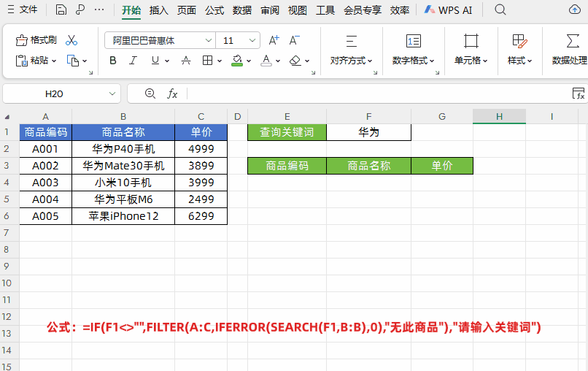Select the 查询关键词 label cell
This screenshot has height=371, width=588.
[287, 132]
